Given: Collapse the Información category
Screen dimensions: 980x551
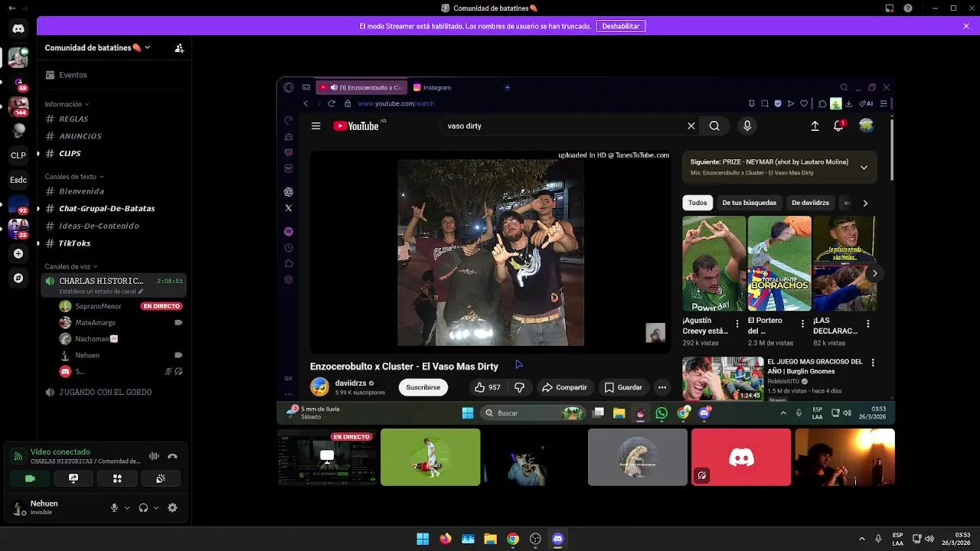Looking at the screenshot, I should click(x=67, y=104).
